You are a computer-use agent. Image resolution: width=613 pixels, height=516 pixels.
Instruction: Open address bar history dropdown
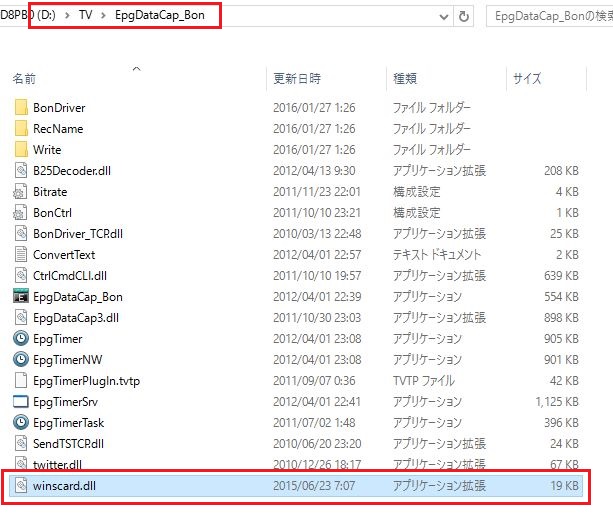(444, 17)
